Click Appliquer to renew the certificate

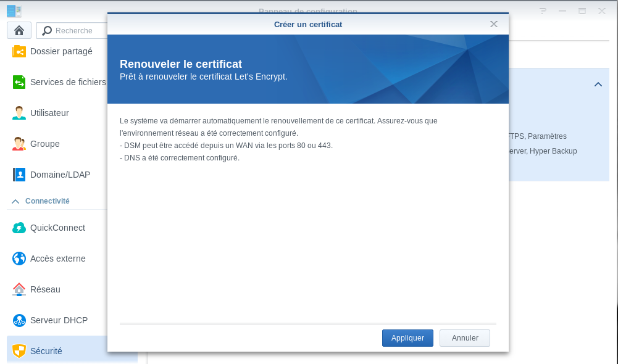[407, 338]
